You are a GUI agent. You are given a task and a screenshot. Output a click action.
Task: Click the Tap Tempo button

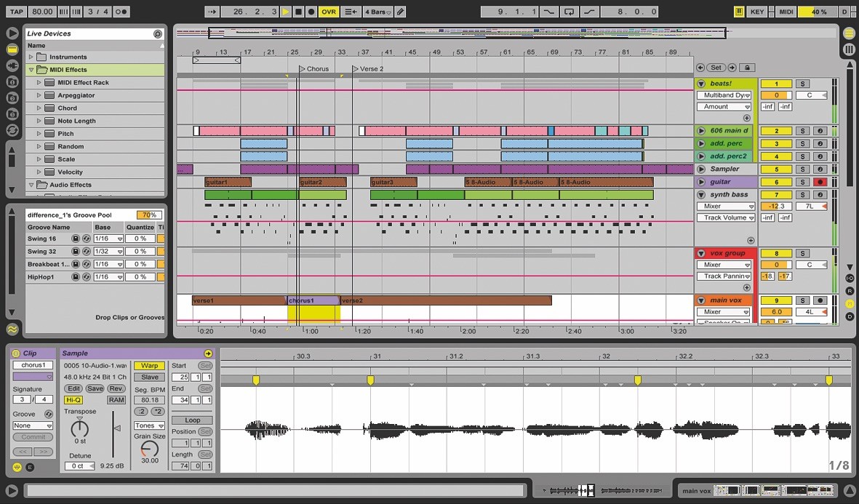pyautogui.click(x=16, y=12)
